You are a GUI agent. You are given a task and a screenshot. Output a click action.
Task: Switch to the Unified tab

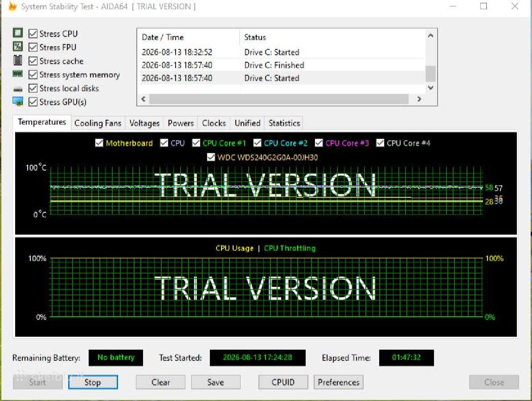(x=247, y=123)
